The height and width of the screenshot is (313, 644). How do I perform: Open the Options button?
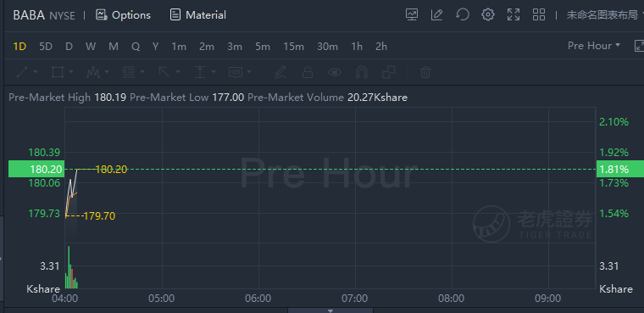point(123,15)
